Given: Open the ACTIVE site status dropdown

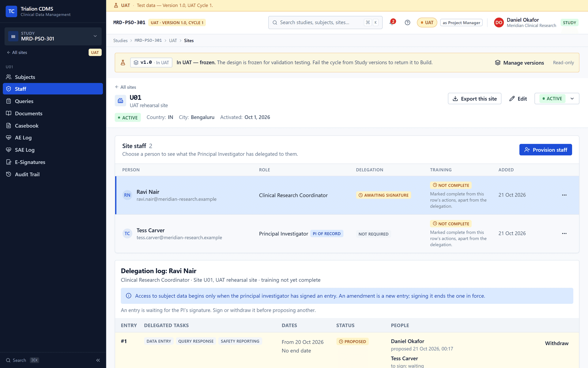Looking at the screenshot, I should click(557, 98).
